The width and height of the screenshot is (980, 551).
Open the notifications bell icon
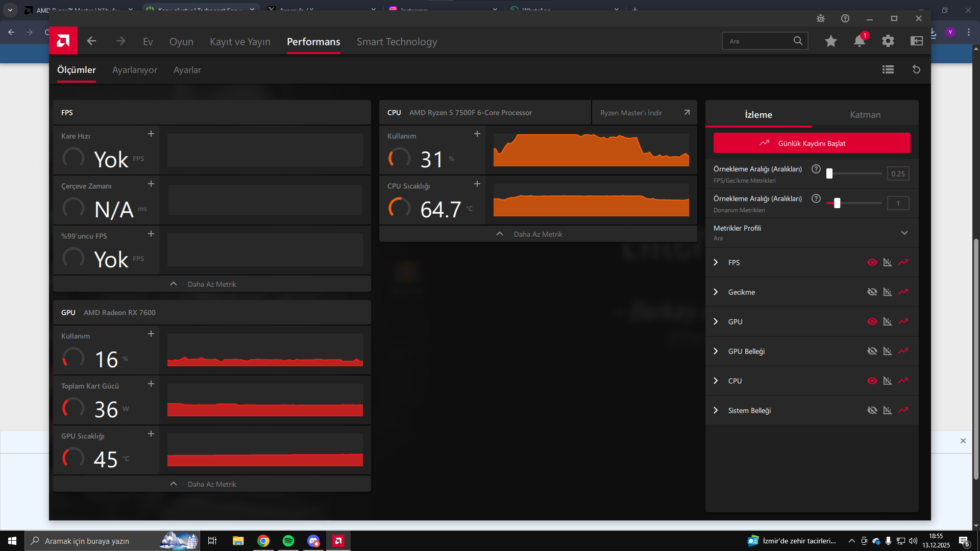tap(860, 41)
